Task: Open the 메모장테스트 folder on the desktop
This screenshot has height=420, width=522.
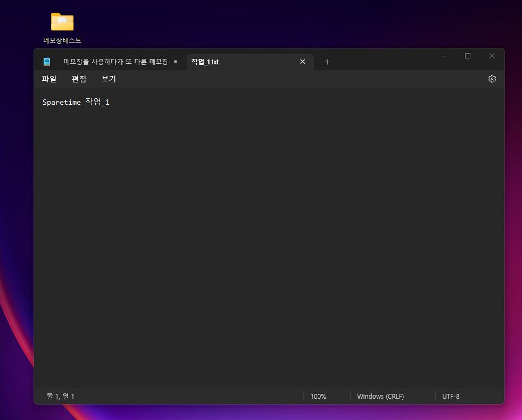Action: [62, 21]
